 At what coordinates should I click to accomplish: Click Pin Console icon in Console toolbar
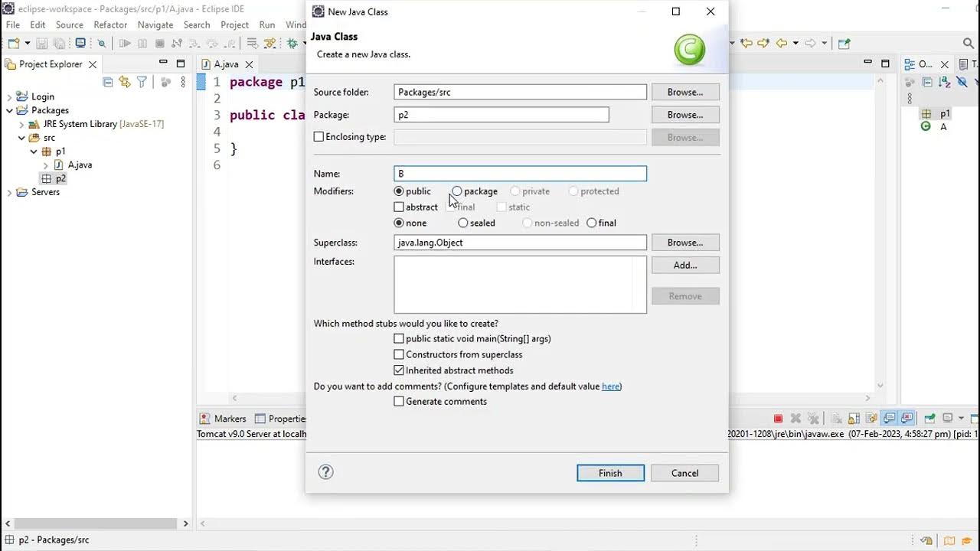[x=929, y=419]
